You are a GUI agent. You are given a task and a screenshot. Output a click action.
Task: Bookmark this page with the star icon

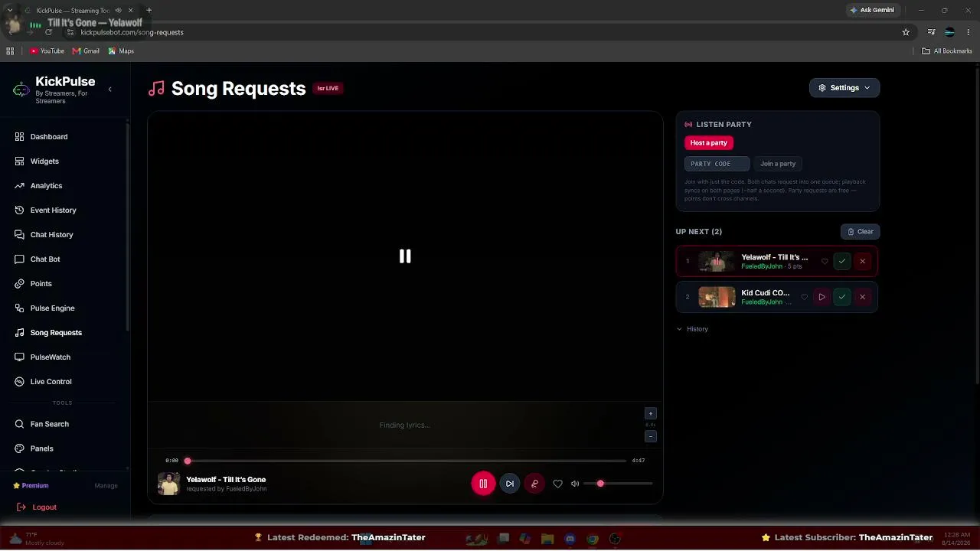[x=906, y=32]
